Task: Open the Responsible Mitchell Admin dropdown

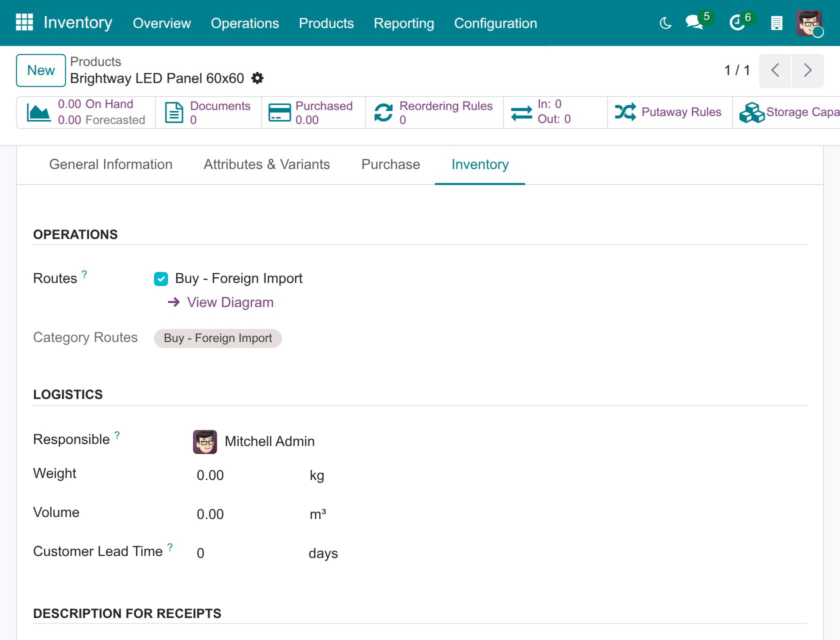Action: coord(270,441)
